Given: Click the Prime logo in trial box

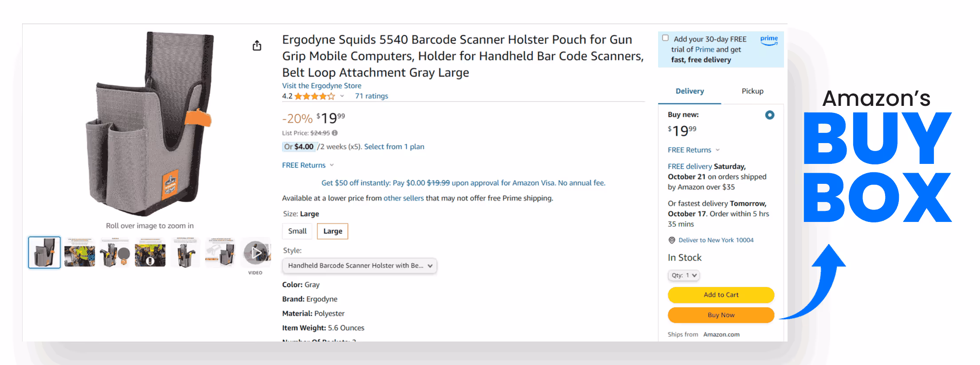Looking at the screenshot, I should click(769, 40).
